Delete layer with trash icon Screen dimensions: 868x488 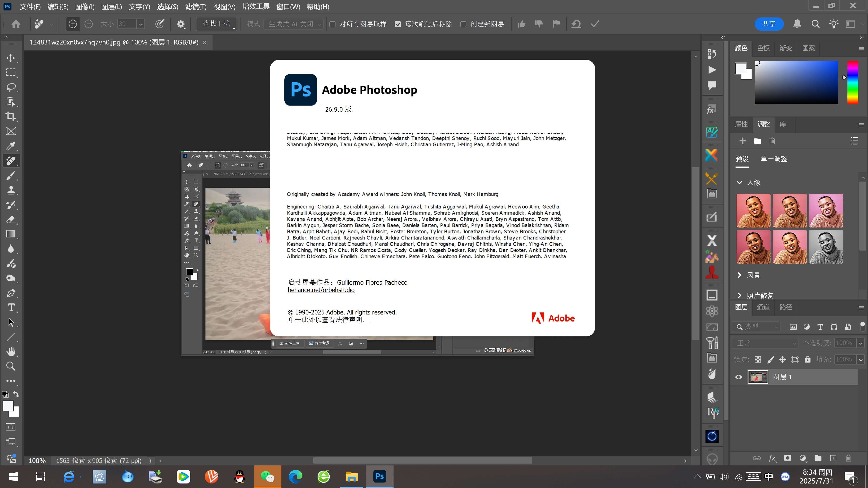(x=849, y=458)
